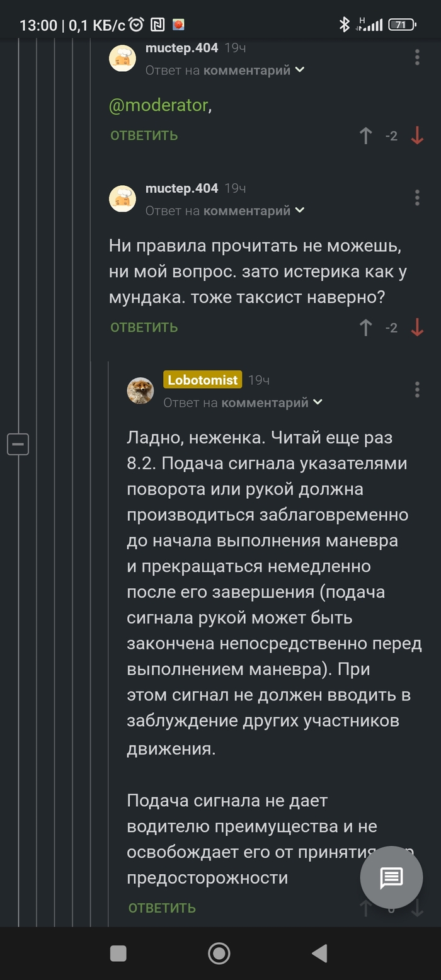Reply to the @moderator comment via ОТВЕТИТЬ
441x980 pixels.
point(144,135)
